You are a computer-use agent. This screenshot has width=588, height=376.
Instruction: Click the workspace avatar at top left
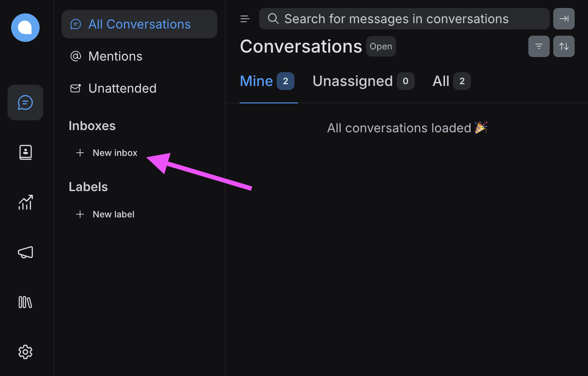pyautogui.click(x=25, y=28)
